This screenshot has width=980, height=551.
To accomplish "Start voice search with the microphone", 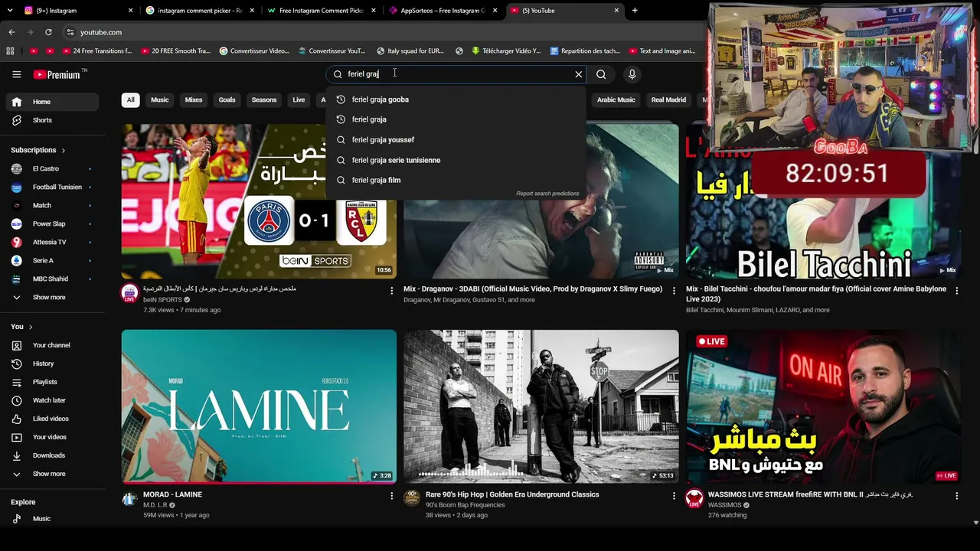I will [x=632, y=74].
